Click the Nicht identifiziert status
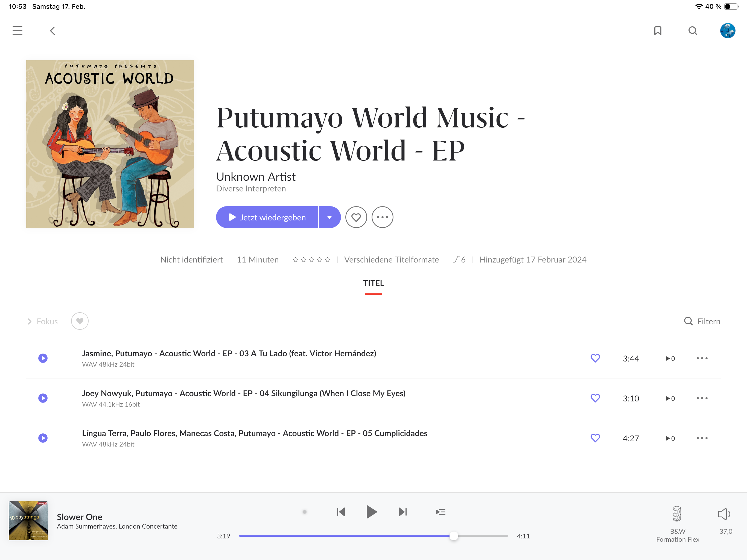Viewport: 747px width, 560px height. tap(191, 259)
